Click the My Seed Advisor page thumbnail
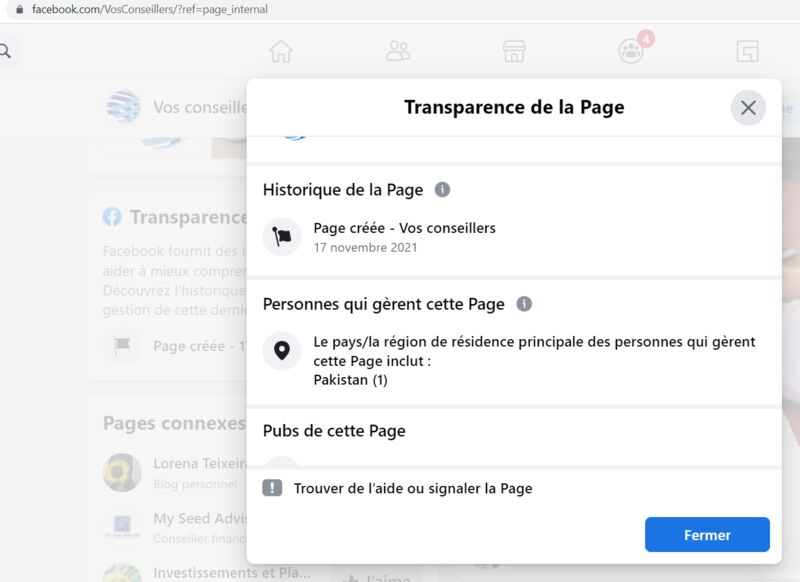Viewport: 800px width, 582px height. coord(122,527)
